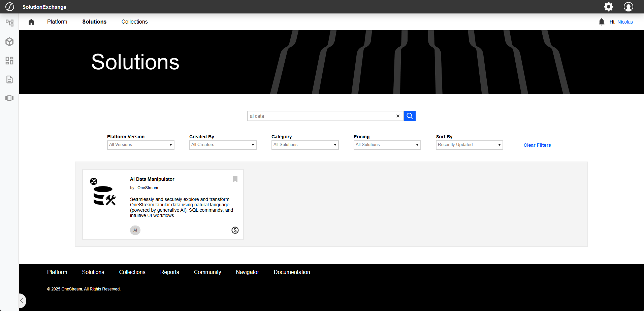Viewport: 644px width, 311px height.
Task: Open the hierarchy tree icon in sidebar
Action: (9, 23)
